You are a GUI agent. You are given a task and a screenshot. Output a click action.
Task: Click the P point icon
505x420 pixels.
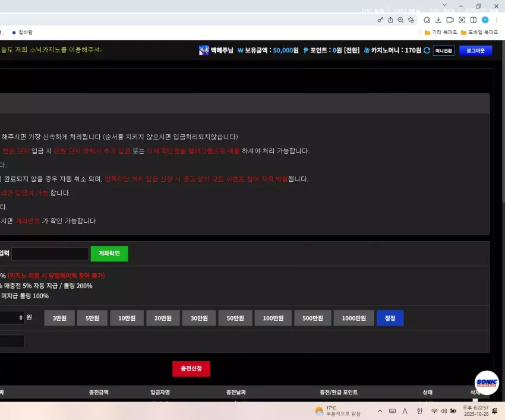tap(305, 50)
